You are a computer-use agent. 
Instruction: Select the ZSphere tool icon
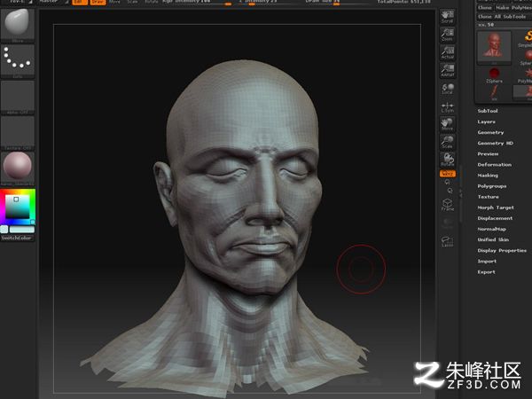tap(494, 75)
